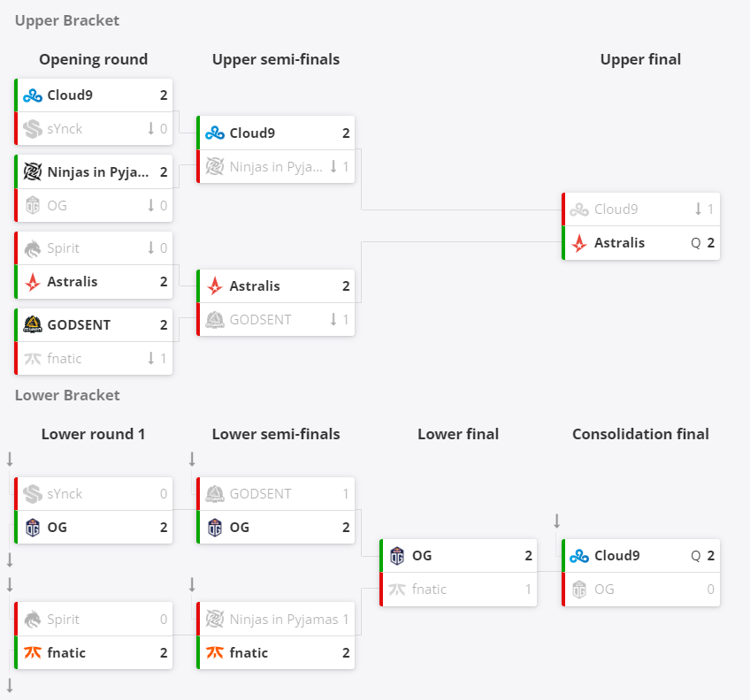Open the OG row in the Consolidation final
750x700 pixels.
[x=641, y=590]
